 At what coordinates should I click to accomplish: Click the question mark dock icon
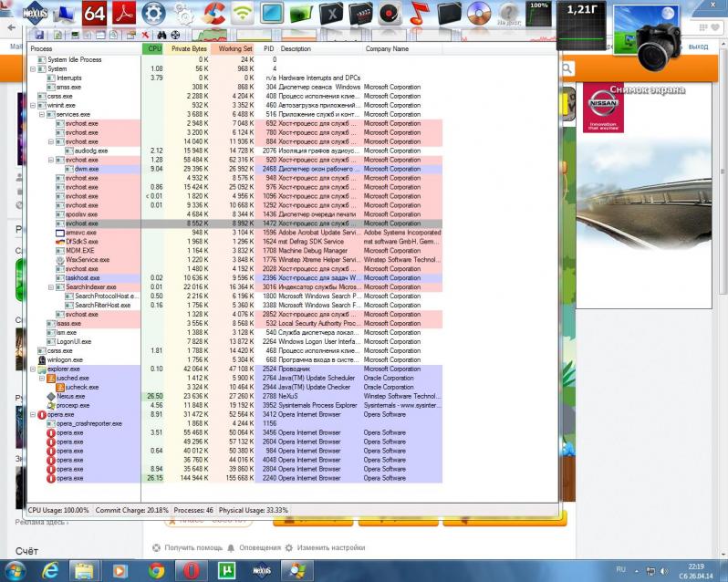point(508,13)
